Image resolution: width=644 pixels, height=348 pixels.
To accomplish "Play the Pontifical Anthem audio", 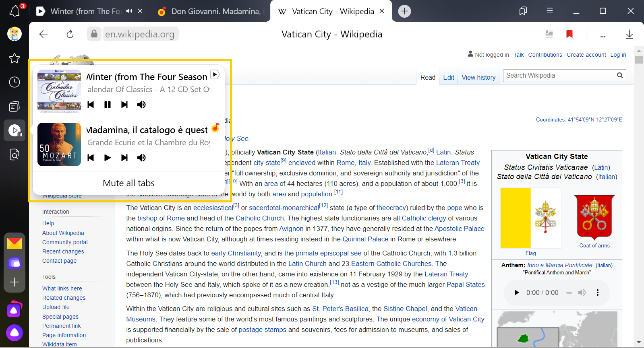I will coord(516,292).
